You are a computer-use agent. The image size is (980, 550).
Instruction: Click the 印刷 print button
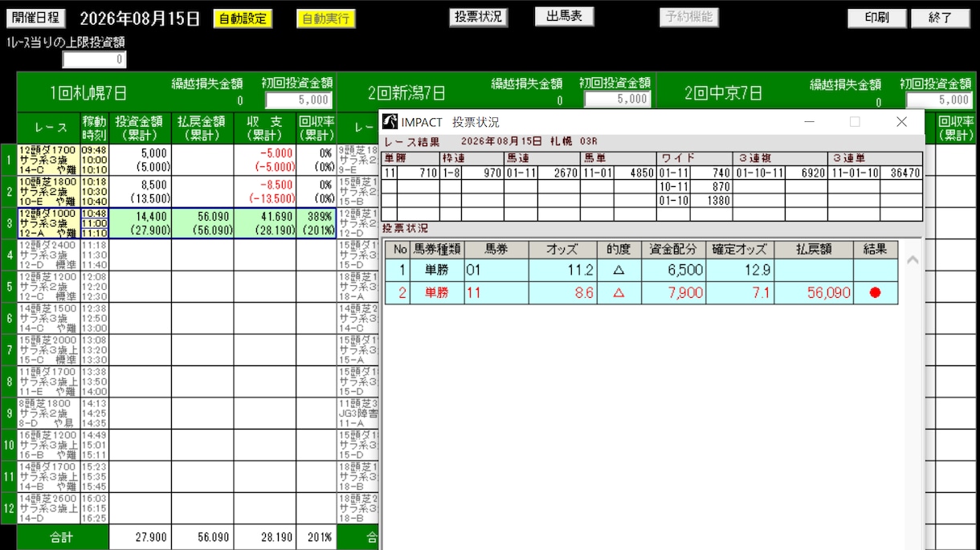pos(876,18)
